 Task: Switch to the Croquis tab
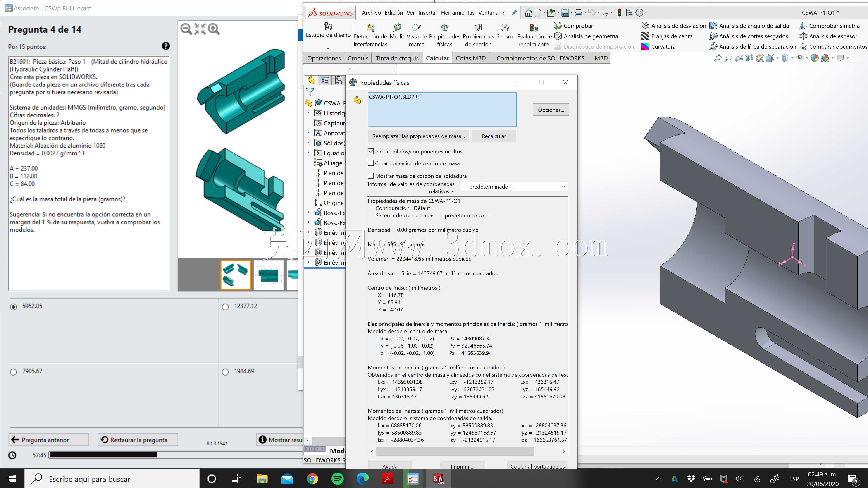coord(358,58)
